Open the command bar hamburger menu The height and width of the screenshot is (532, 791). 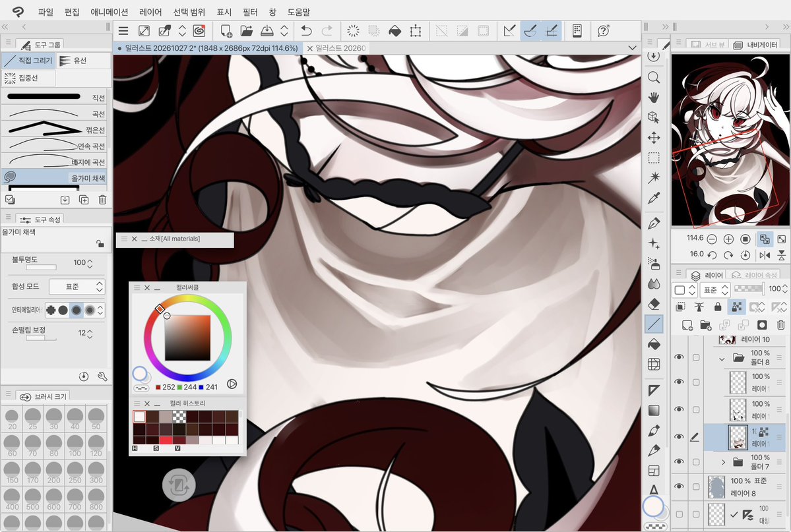pyautogui.click(x=123, y=31)
